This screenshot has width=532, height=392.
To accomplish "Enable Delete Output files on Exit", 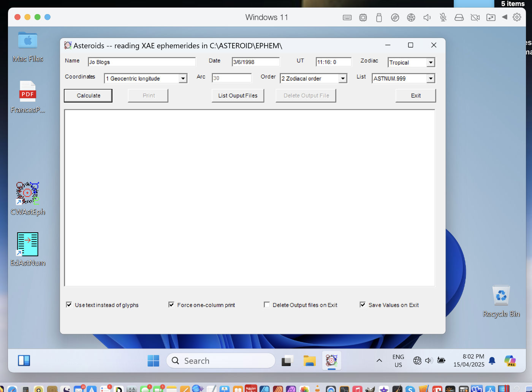I will [x=267, y=305].
